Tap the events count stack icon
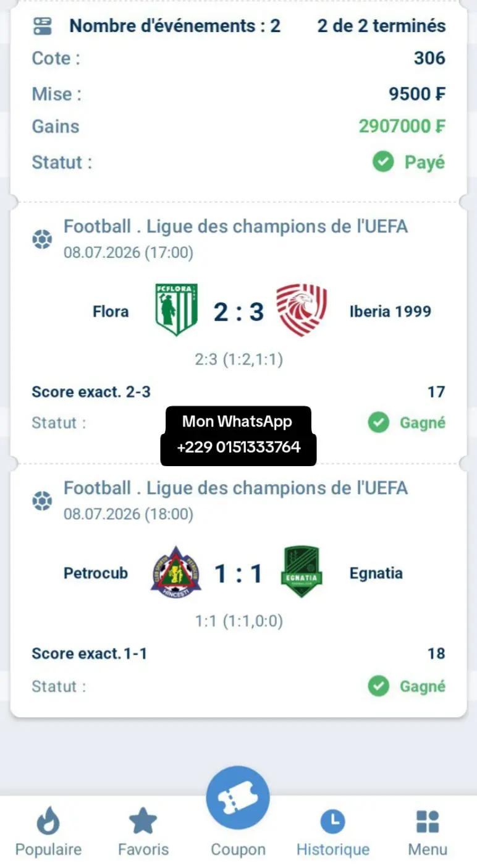This screenshot has height=868, width=477. click(x=43, y=26)
